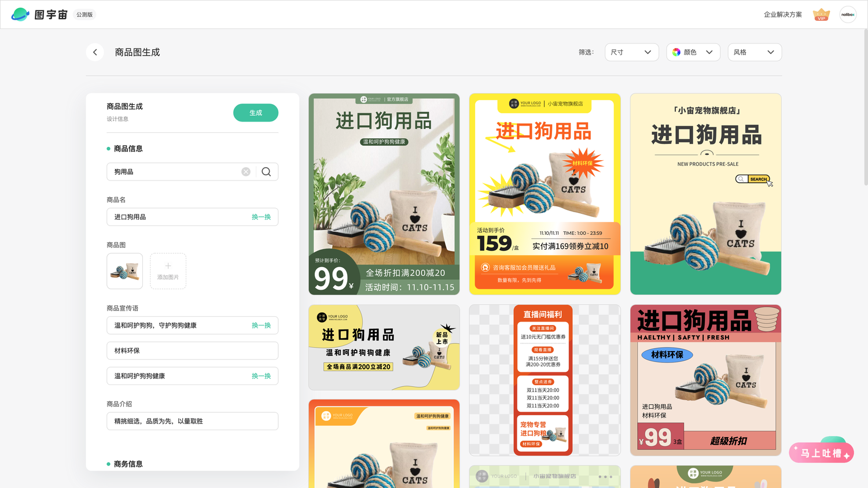The height and width of the screenshot is (488, 868).
Task: Click the 马上吐槽 feedback button
Action: pyautogui.click(x=821, y=453)
